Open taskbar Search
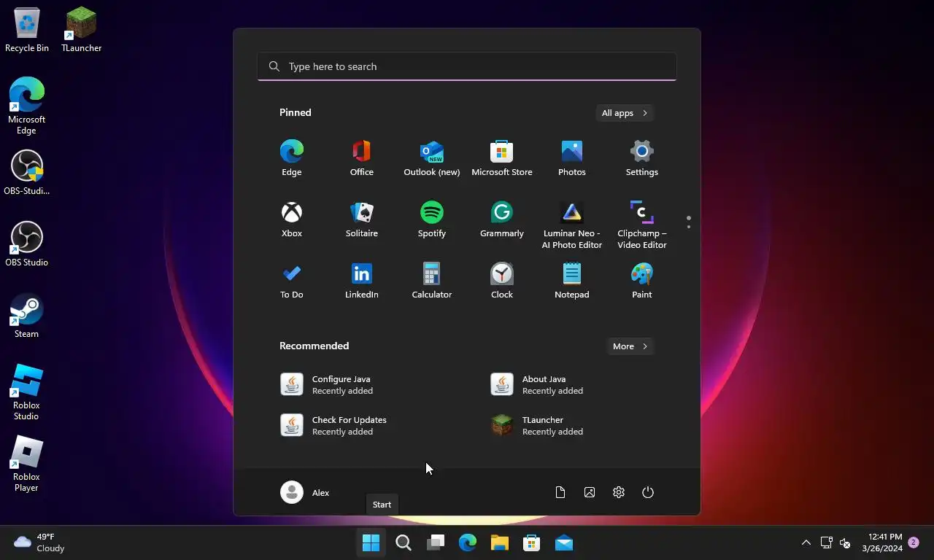 [403, 542]
